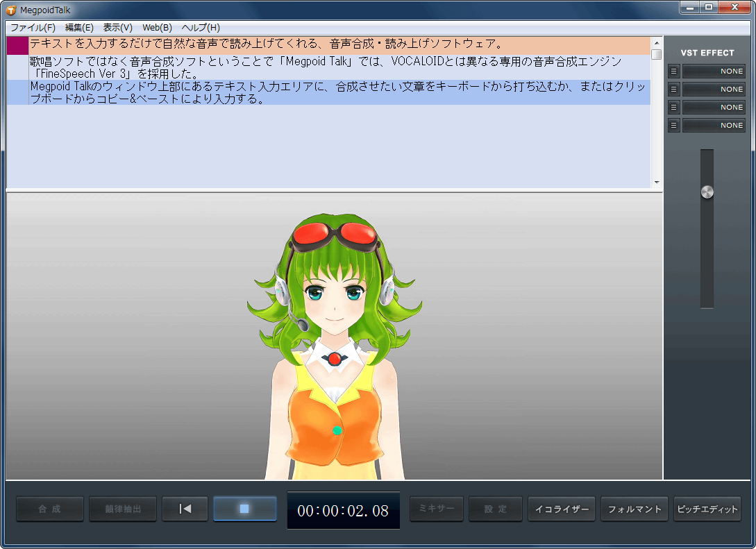Stop playback with the square button

(x=245, y=509)
